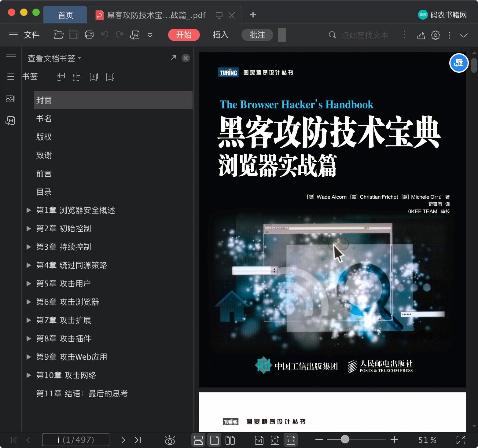Click the undo arrow icon
Viewport: 478px width, 448px height.
click(105, 35)
